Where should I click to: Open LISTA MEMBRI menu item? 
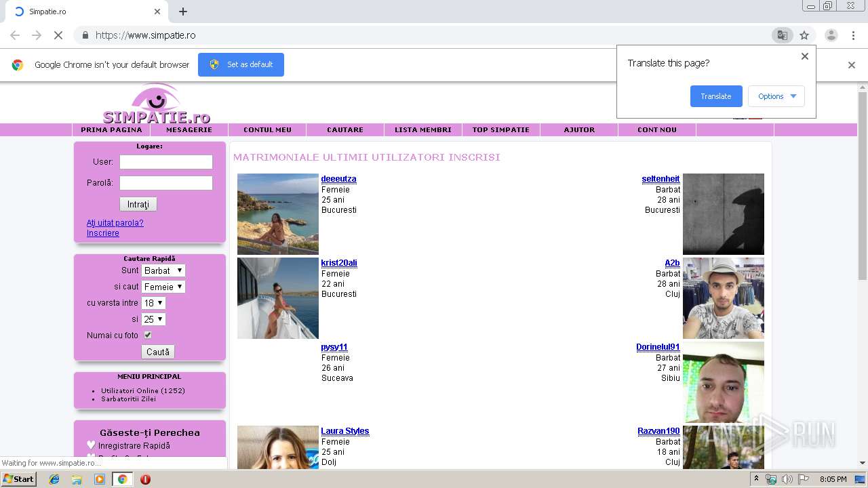pyautogui.click(x=423, y=129)
